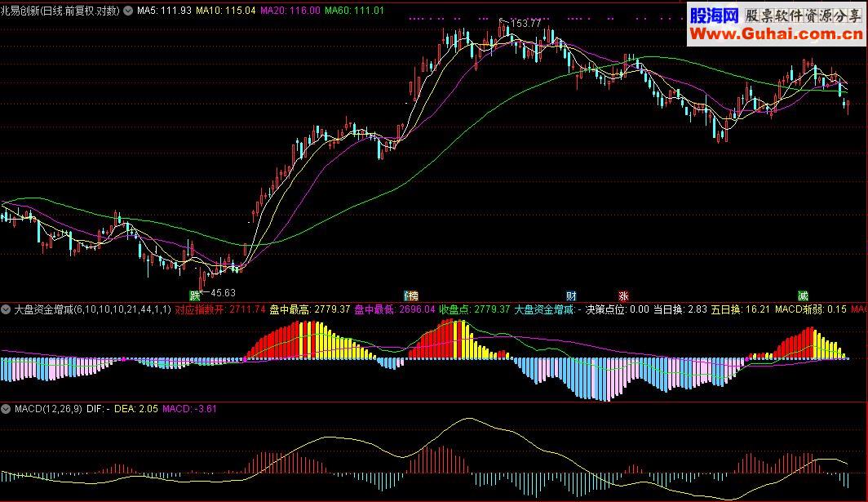The width and height of the screenshot is (868, 502).
Task: Click the MACD(12,26,9) indicator name
Action: 48,409
